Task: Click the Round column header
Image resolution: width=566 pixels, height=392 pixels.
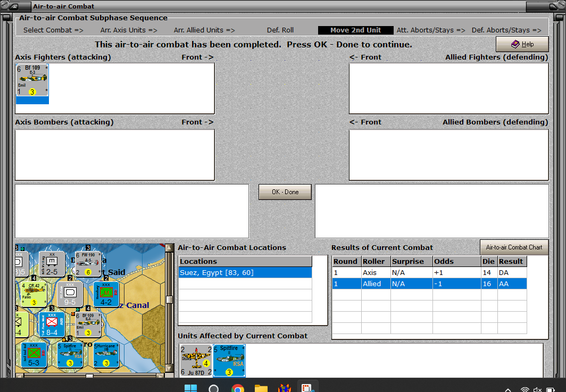Action: coord(346,261)
